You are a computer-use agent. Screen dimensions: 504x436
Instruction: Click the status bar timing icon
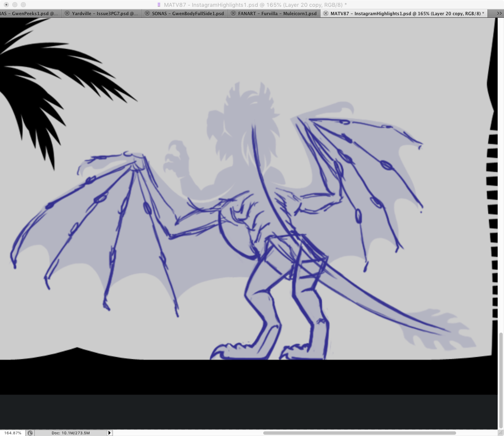(30, 433)
